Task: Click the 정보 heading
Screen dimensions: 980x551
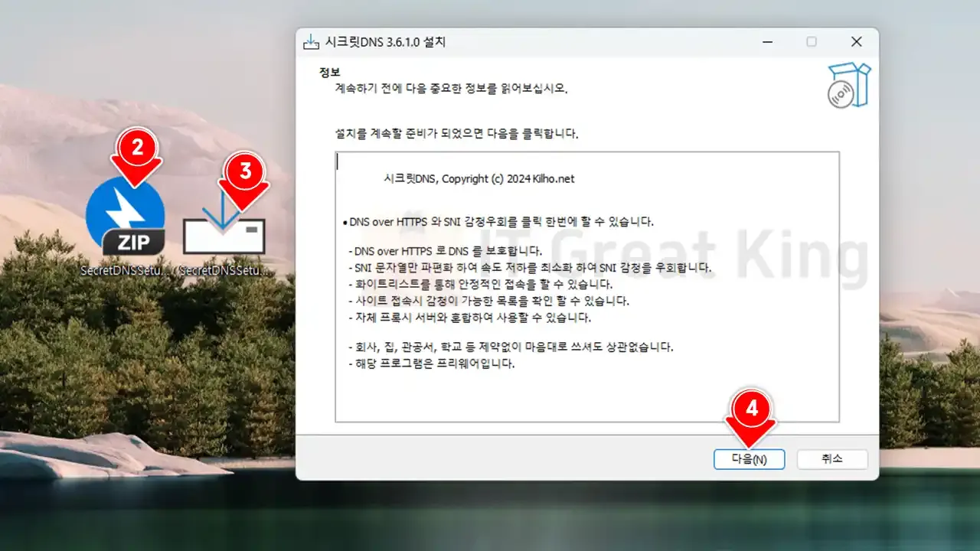Action: [330, 73]
